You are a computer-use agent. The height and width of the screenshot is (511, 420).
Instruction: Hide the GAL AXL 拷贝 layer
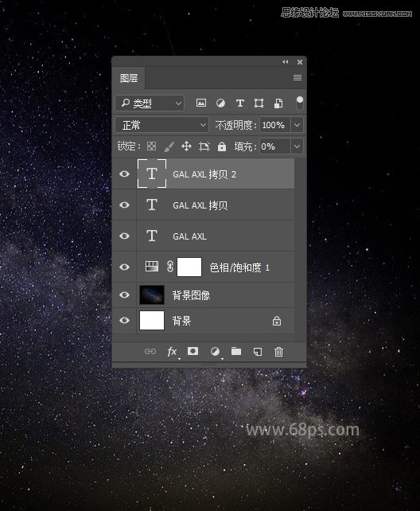pyautogui.click(x=124, y=205)
